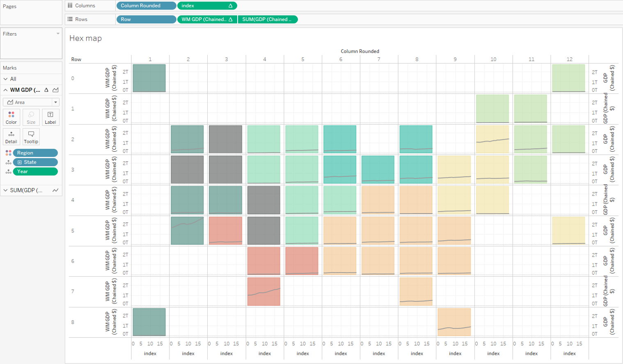The width and height of the screenshot is (623, 364).
Task: Click the detail icon beside State pill
Action: click(x=8, y=162)
